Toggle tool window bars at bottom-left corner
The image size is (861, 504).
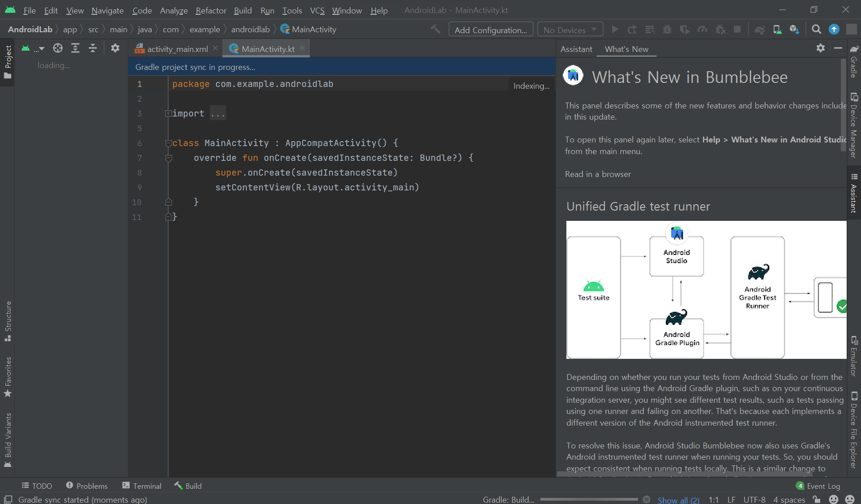click(8, 500)
